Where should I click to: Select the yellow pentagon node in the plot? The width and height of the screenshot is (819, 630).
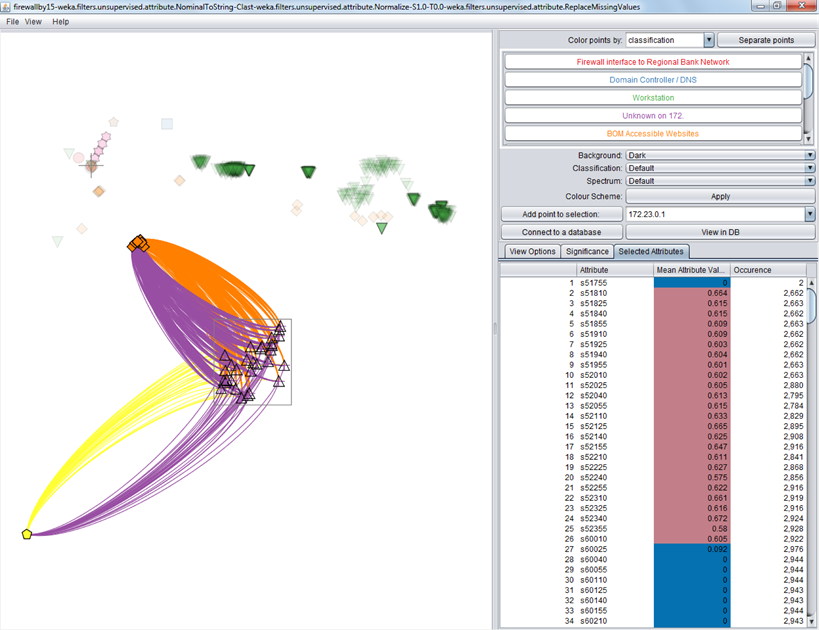point(27,534)
